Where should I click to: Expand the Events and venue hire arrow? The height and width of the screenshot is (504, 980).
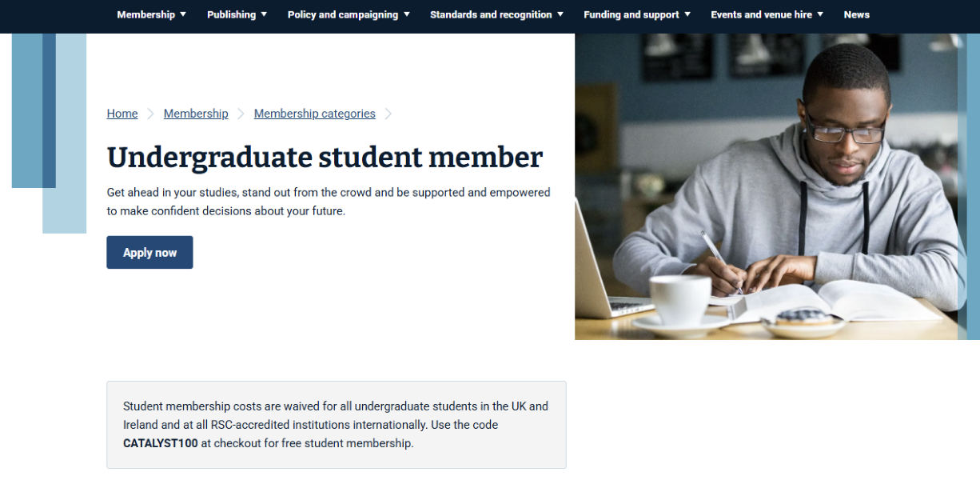pyautogui.click(x=820, y=14)
